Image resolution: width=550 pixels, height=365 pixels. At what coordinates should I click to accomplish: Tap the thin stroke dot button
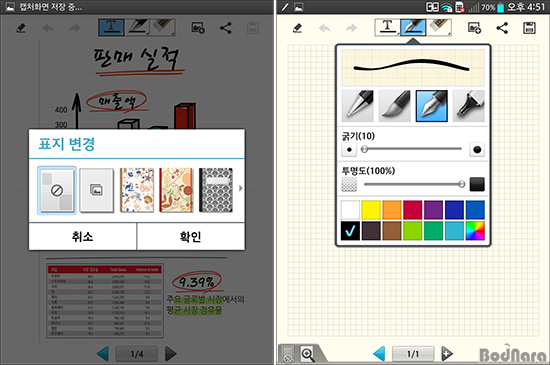coord(349,150)
